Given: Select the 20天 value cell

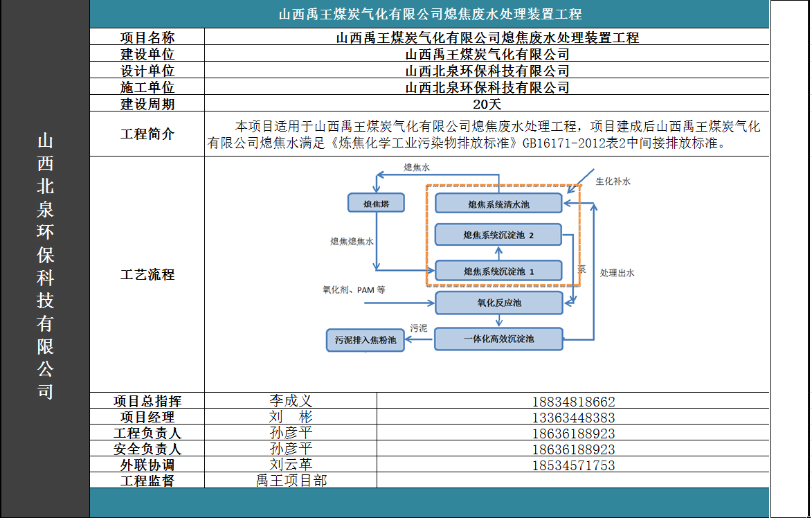Looking at the screenshot, I should [x=487, y=104].
